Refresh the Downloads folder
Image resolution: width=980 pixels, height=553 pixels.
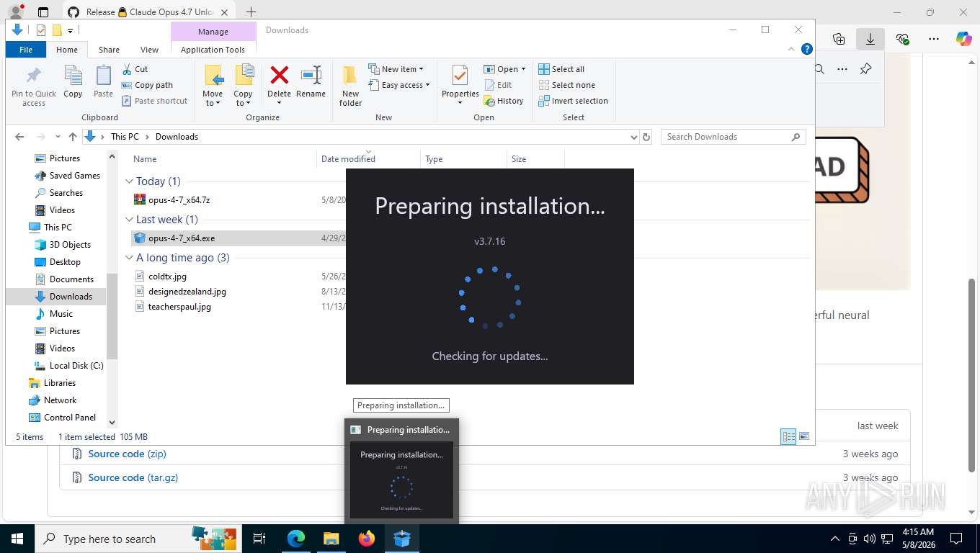[646, 137]
